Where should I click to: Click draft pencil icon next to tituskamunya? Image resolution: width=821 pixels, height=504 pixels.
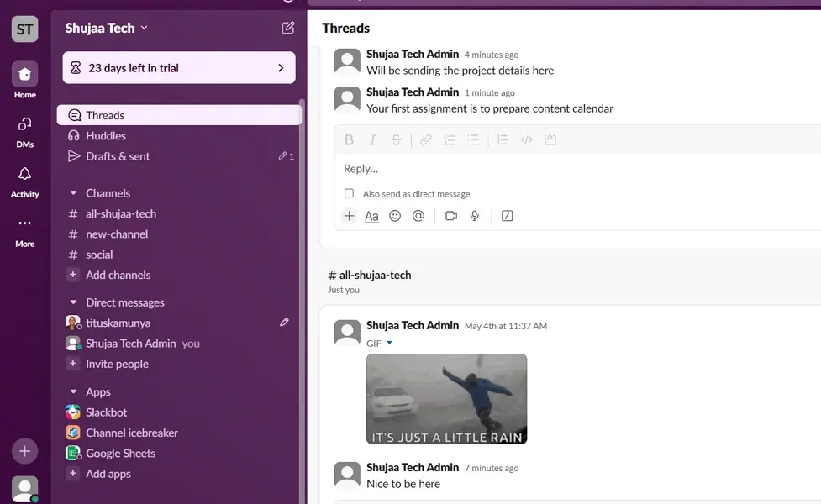coord(284,323)
